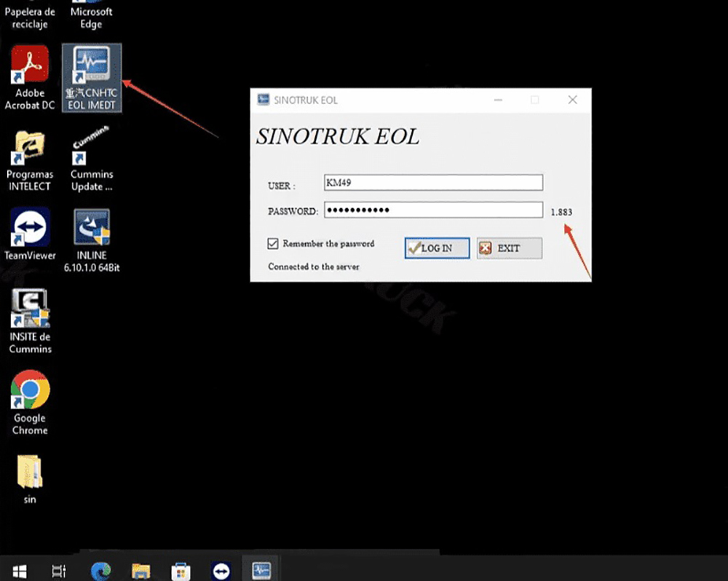Image resolution: width=728 pixels, height=581 pixels.
Task: Open the Windows Start menu
Action: 20,570
